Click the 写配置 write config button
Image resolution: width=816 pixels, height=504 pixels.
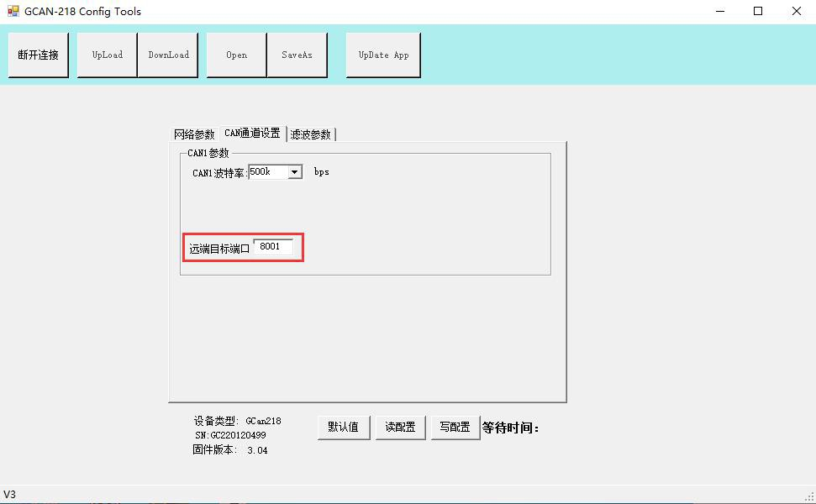[x=455, y=427]
